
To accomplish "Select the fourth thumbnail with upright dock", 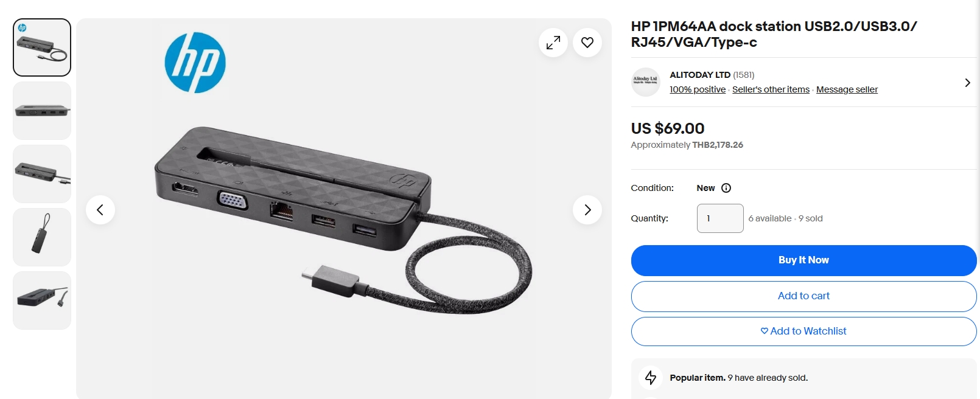I will click(42, 237).
